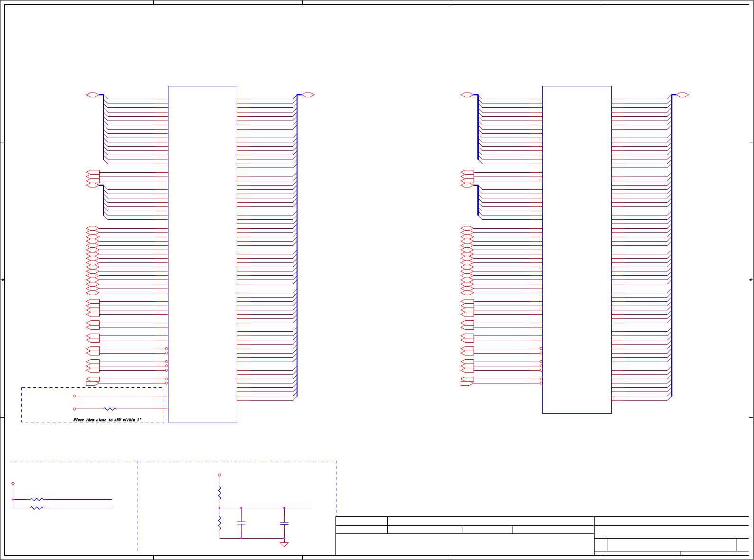This screenshot has width=754, height=560.
Task: Select the upper horizontal pull-up resistor at bottom left
Action: coord(37,499)
